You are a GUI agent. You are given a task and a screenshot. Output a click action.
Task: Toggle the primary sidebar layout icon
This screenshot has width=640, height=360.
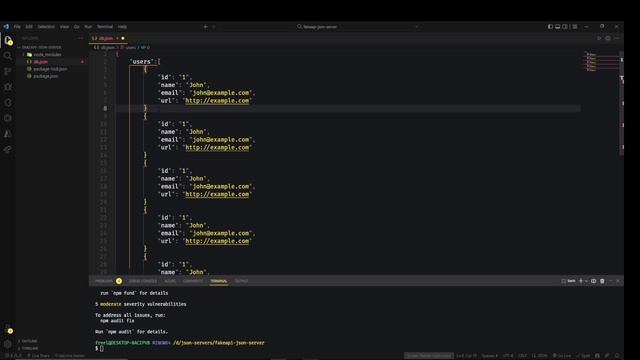[550, 27]
